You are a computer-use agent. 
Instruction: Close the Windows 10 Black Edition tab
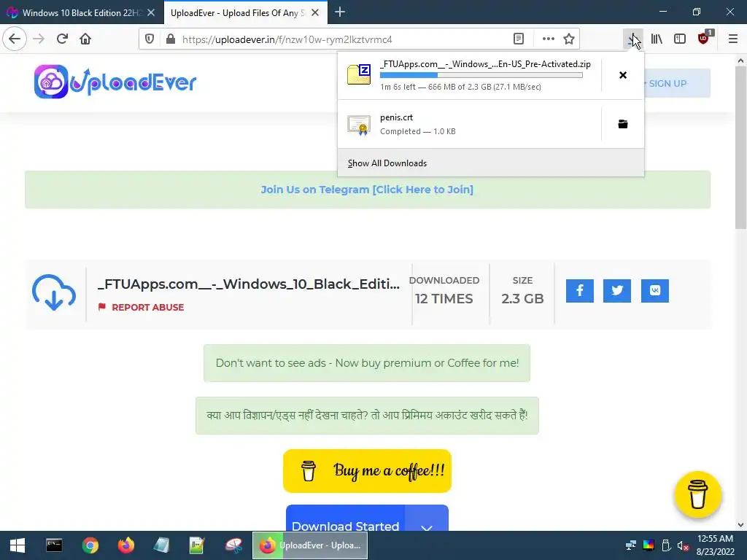point(151,12)
